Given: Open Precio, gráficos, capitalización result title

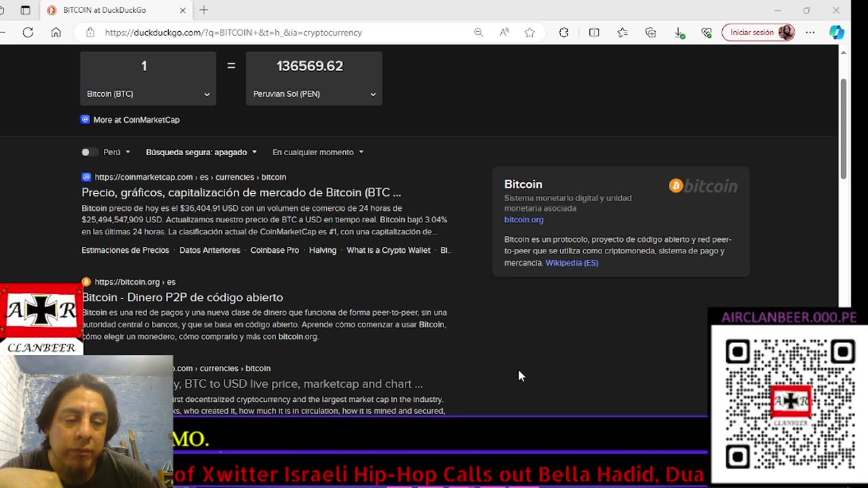Looking at the screenshot, I should coord(241,192).
